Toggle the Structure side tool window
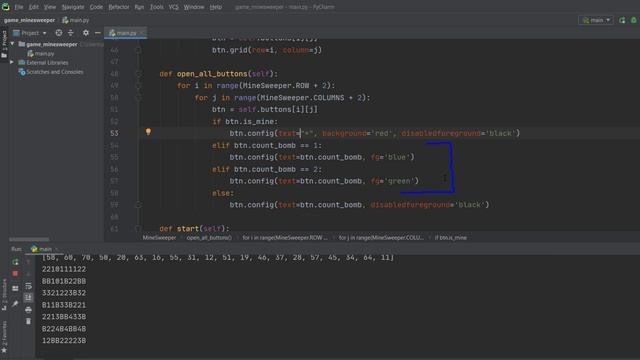 click(4, 295)
